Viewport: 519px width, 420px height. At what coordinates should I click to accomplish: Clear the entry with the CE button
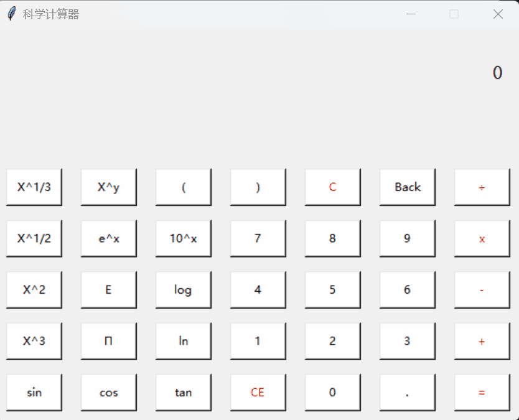point(258,393)
